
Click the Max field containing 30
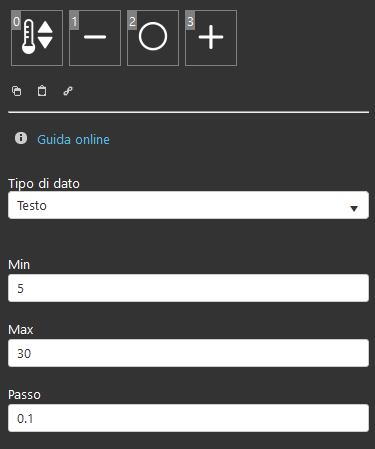point(188,353)
